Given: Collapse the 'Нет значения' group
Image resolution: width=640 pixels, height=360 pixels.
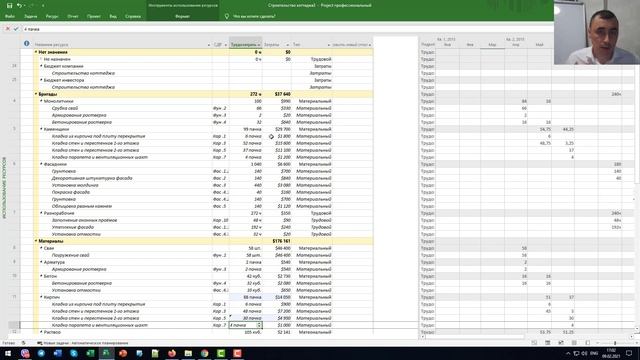Looking at the screenshot, I should 36,52.
